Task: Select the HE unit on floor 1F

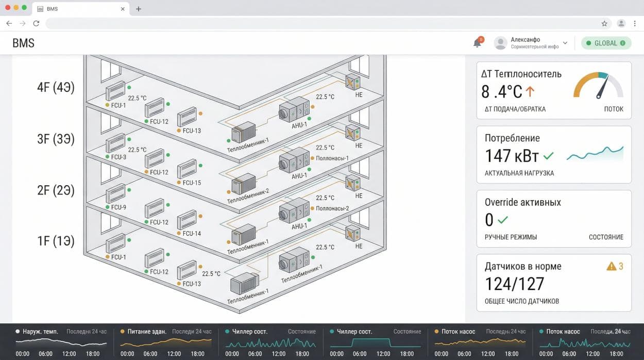Action: 352,233
